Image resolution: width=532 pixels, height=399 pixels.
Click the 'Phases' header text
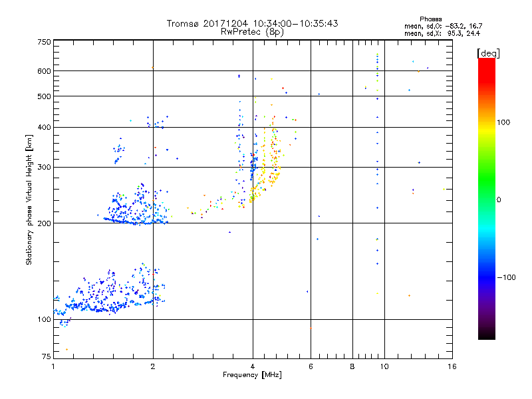point(430,19)
